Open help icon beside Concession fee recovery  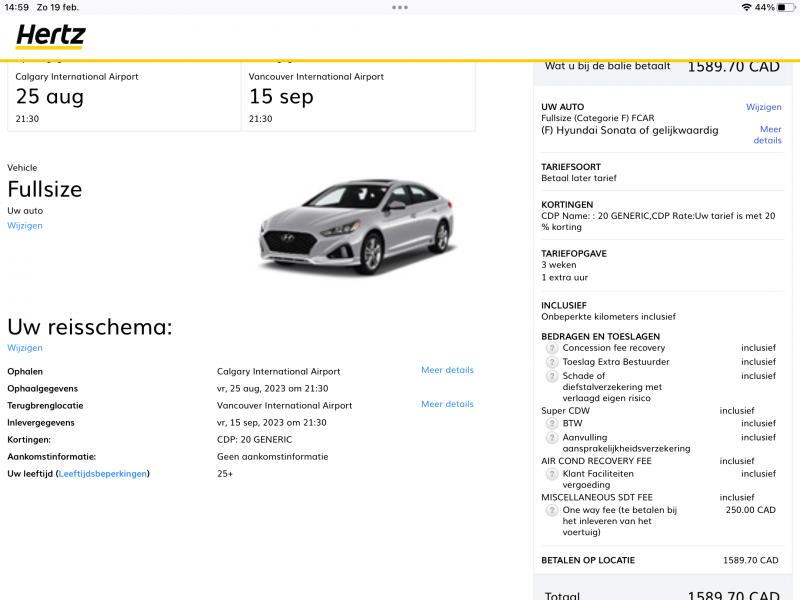click(x=552, y=348)
